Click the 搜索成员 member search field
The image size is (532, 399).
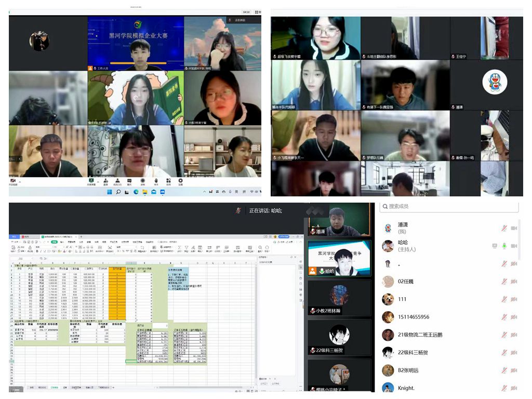449,207
